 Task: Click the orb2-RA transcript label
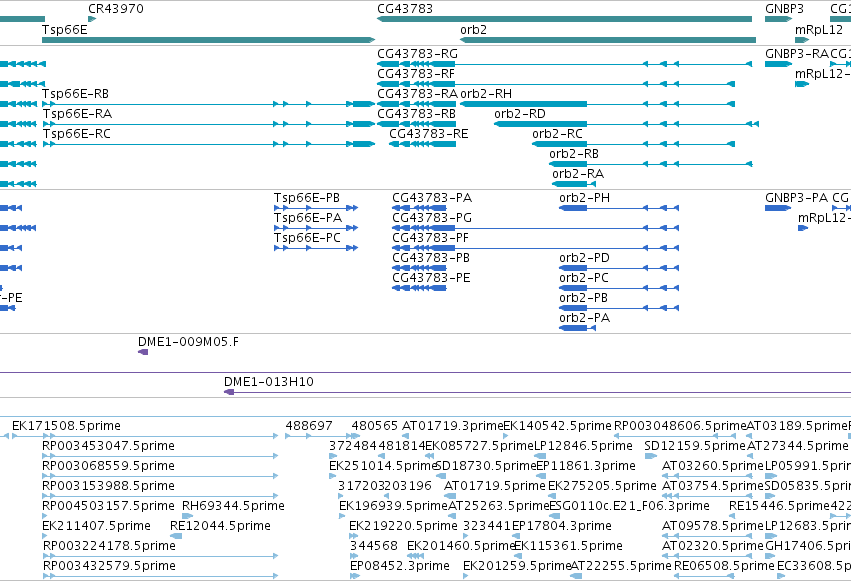click(x=578, y=174)
